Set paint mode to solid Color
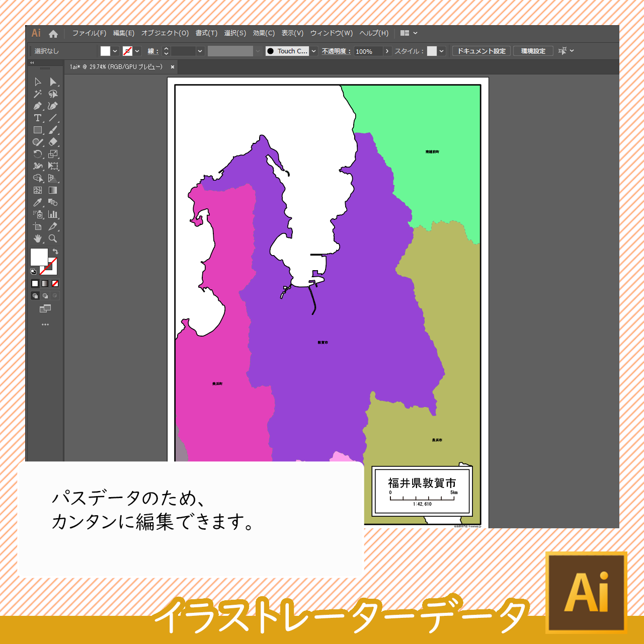 (35, 284)
